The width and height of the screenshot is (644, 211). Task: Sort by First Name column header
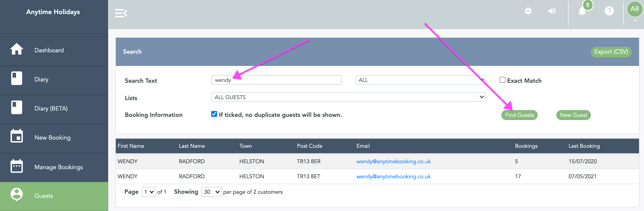point(131,146)
